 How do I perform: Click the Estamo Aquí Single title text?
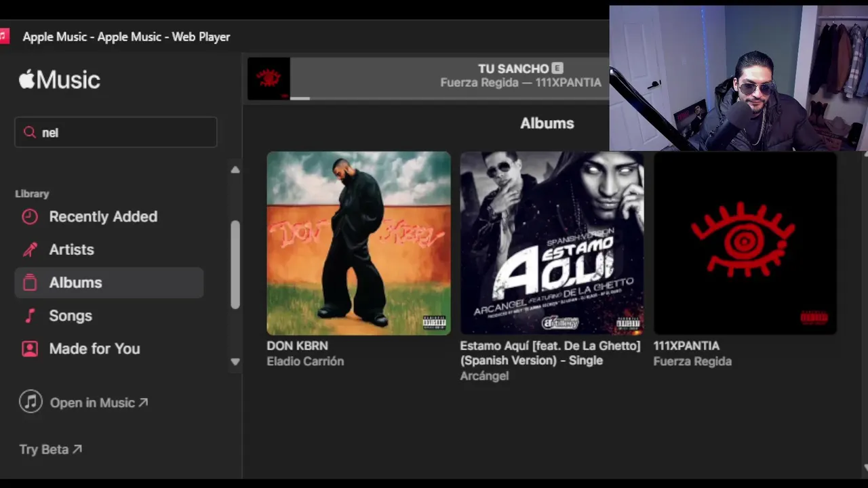coord(550,353)
